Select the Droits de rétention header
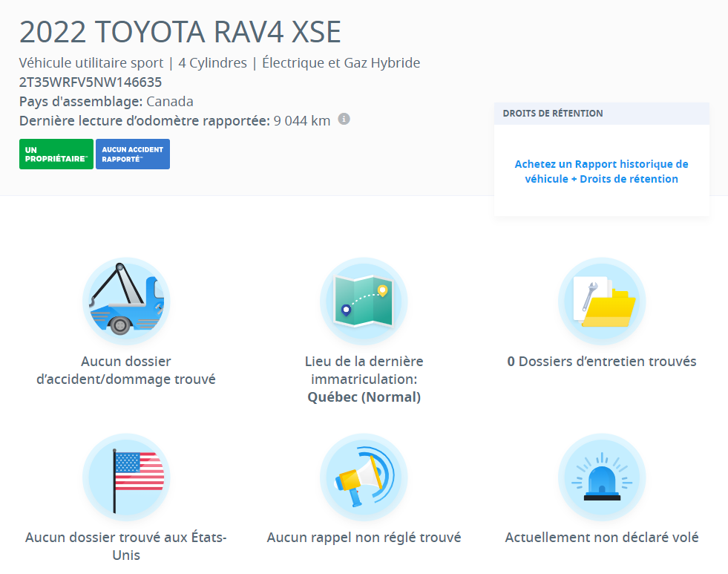Viewport: 728px width, 574px height. pos(602,114)
